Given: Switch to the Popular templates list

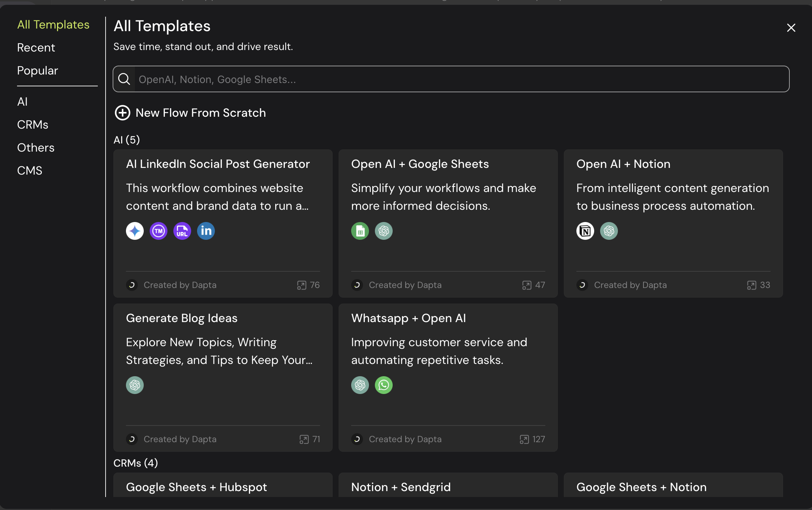Looking at the screenshot, I should tap(37, 70).
